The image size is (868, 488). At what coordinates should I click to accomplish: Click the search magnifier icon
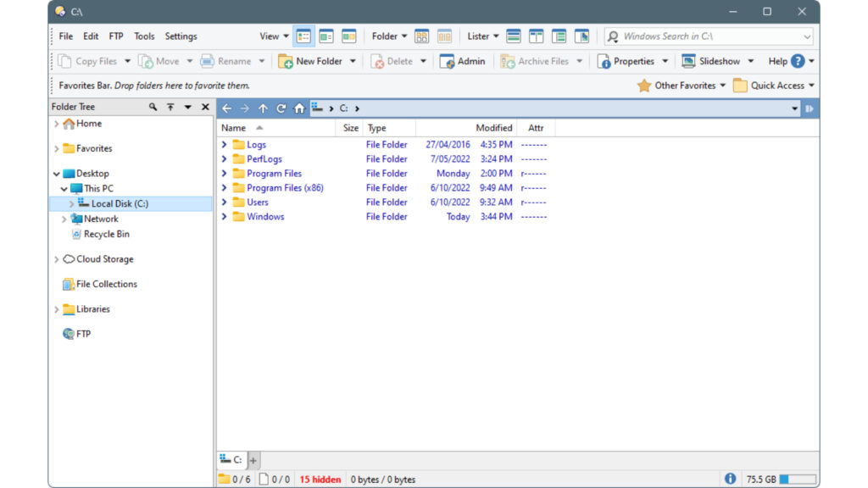pyautogui.click(x=613, y=36)
